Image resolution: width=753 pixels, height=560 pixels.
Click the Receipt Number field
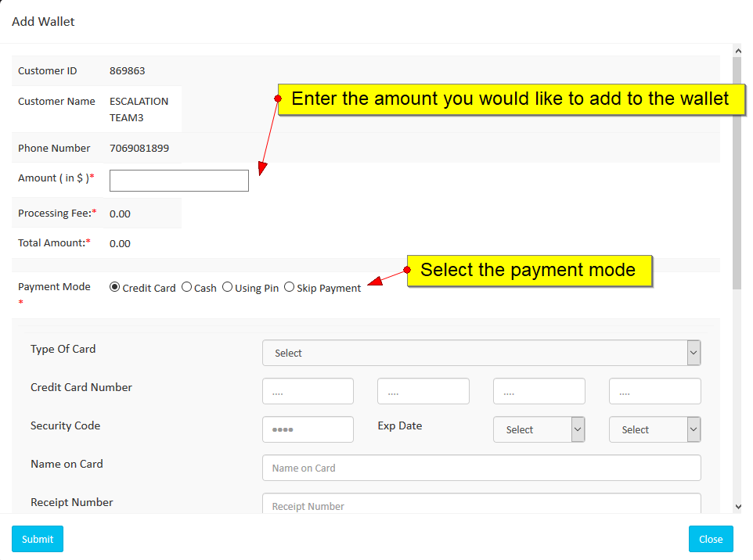[481, 504]
